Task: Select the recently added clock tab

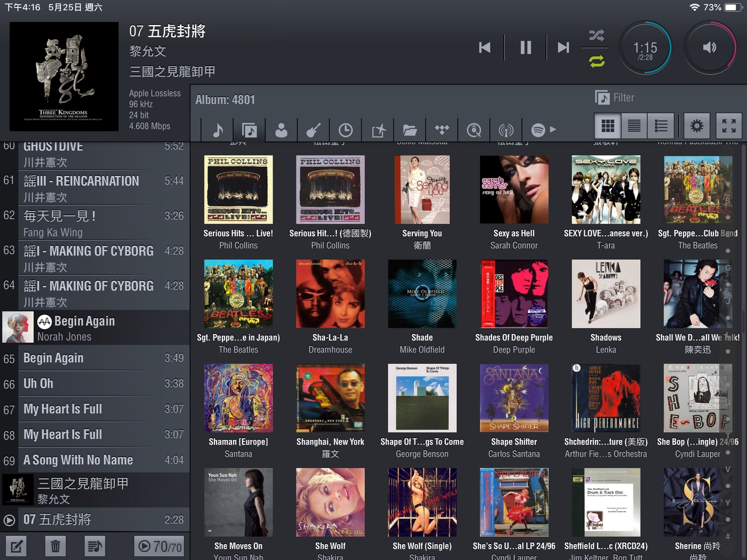Action: point(346,130)
